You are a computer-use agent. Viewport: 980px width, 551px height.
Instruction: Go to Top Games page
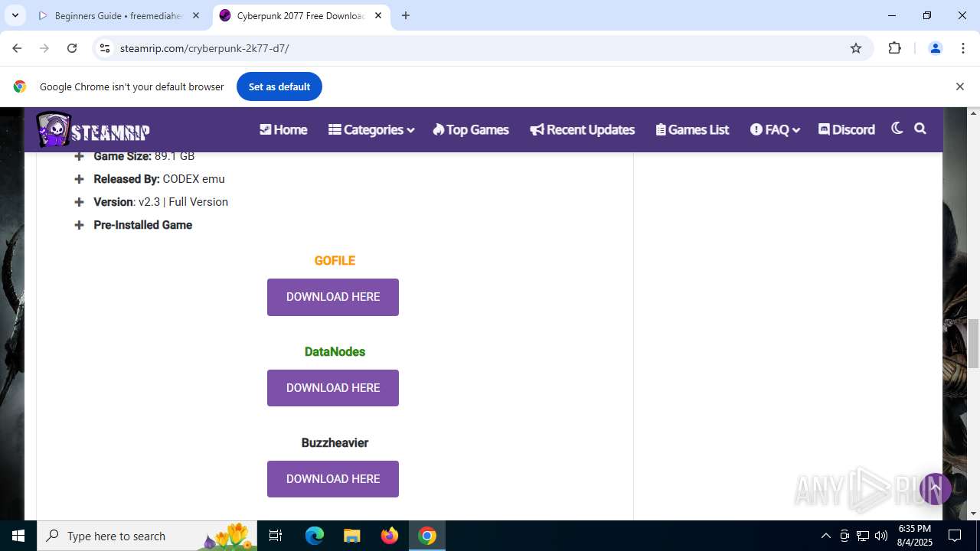(470, 129)
